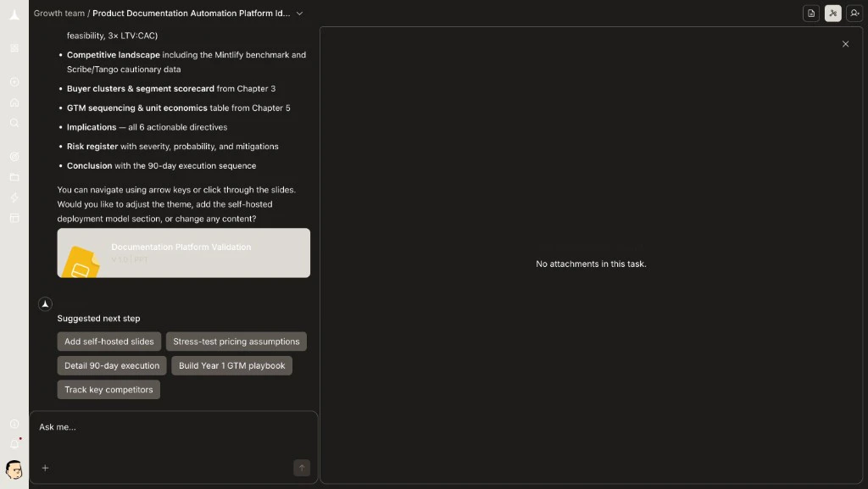Screen dimensions: 868x489
Task: Collapse the attachments panel via the X
Action: pyautogui.click(x=845, y=43)
